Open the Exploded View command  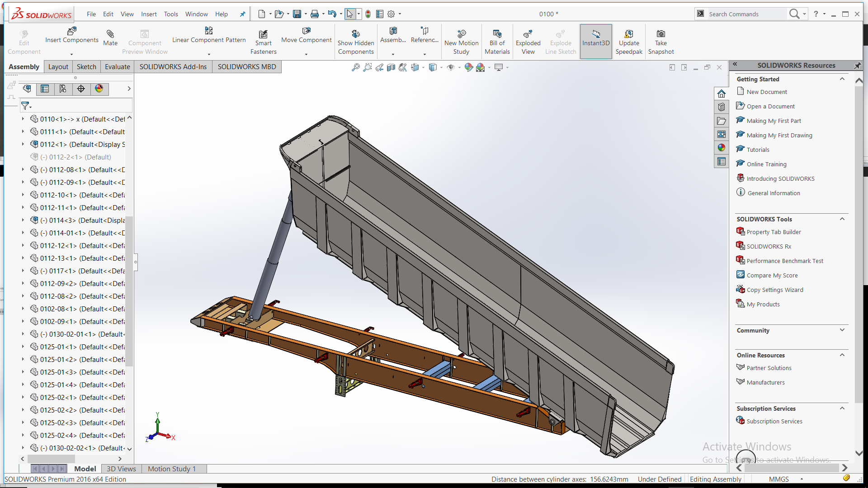pos(528,34)
